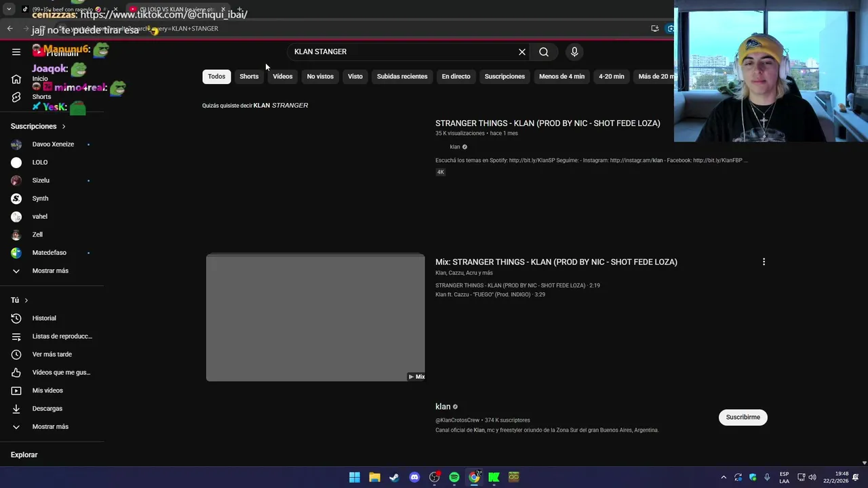Select the Todos filter chip

point(216,77)
